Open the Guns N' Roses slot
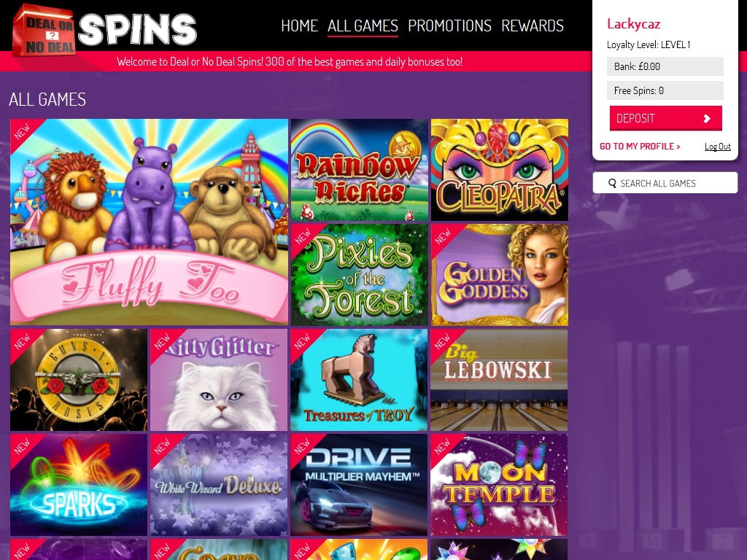The width and height of the screenshot is (747, 560). pos(79,380)
